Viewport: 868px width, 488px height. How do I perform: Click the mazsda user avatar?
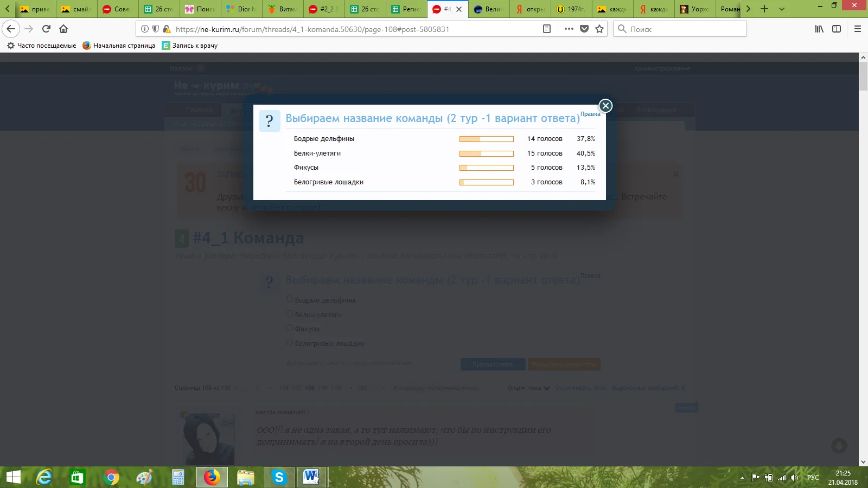coord(207,438)
